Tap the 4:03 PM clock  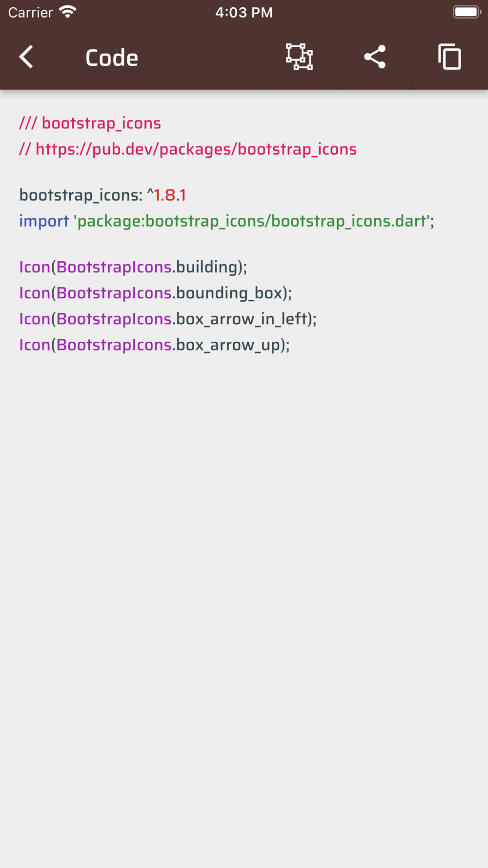[x=244, y=12]
